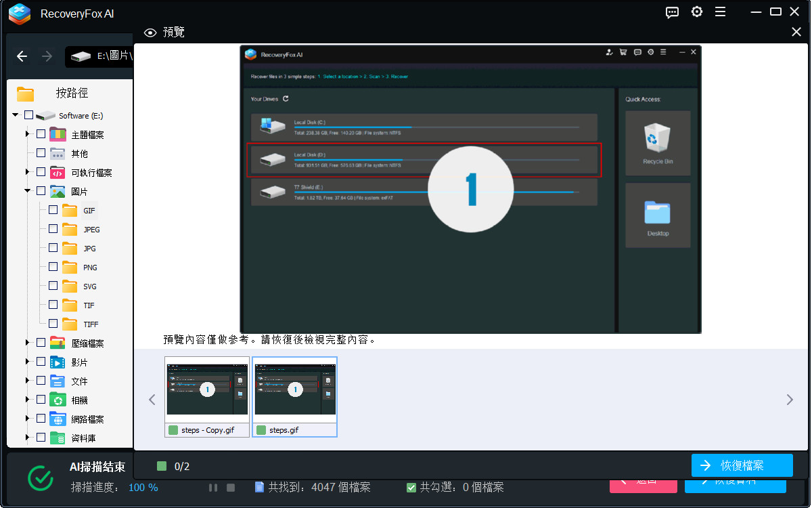Check the Software (E:) checkbox
This screenshot has width=812, height=508.
click(28, 114)
